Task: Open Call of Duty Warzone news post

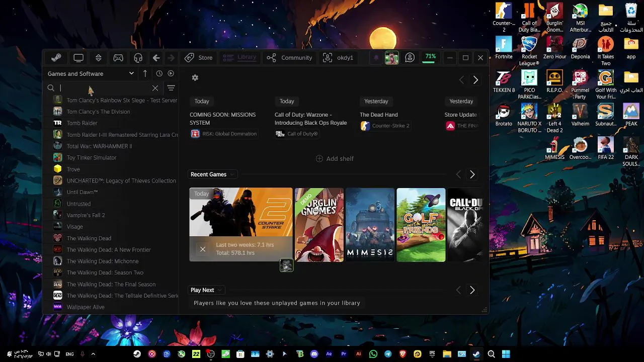Action: [x=310, y=118]
